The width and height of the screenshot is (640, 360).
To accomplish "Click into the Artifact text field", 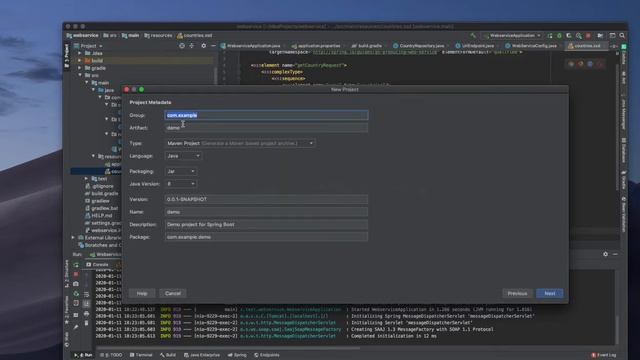I will click(266, 128).
